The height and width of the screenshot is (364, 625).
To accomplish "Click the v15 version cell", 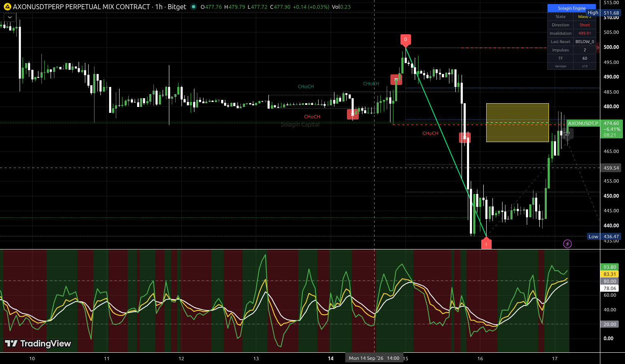I will pos(584,66).
